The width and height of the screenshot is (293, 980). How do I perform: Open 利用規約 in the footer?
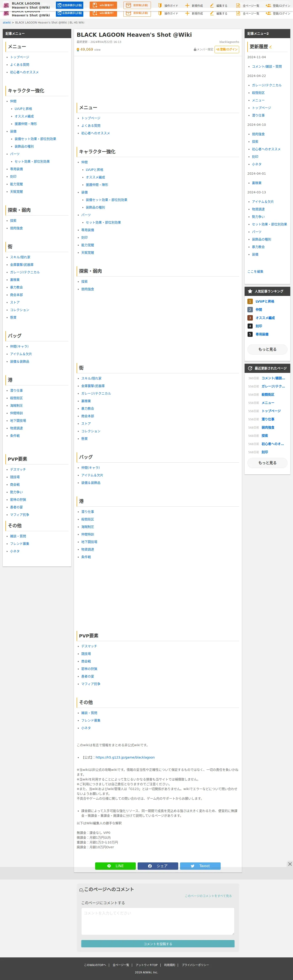pyautogui.click(x=170, y=965)
